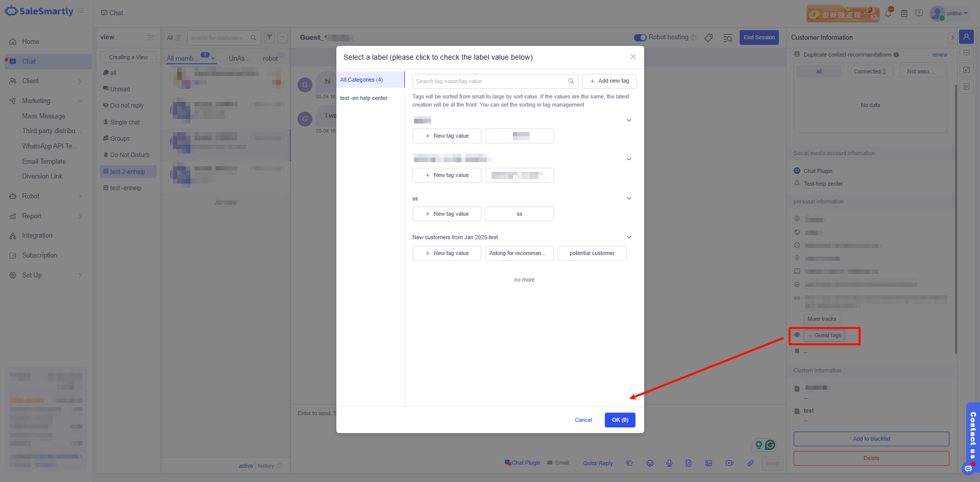This screenshot has width=980, height=482.
Task: Open the customer profile icon on right rail
Action: click(966, 37)
